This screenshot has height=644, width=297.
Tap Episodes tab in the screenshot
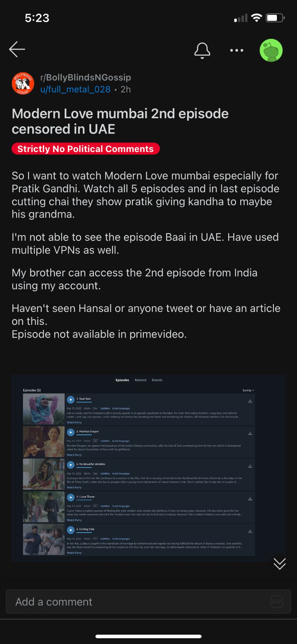coord(122,380)
